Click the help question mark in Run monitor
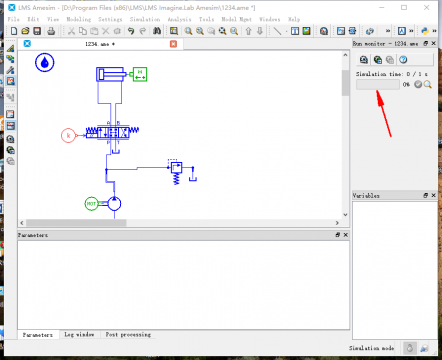This screenshot has height=360, width=442. [x=403, y=60]
